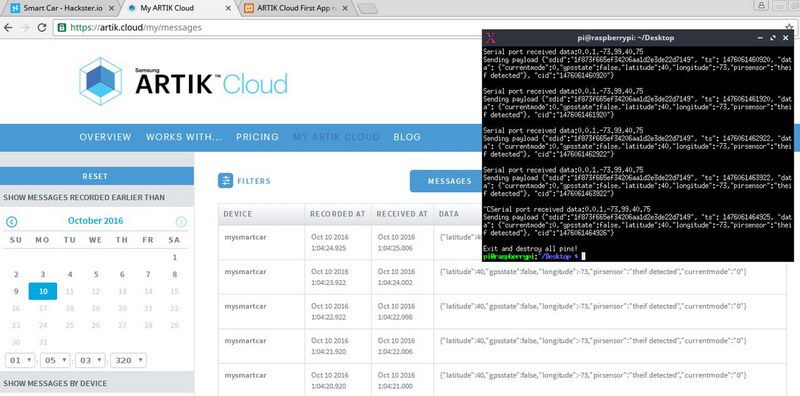This screenshot has width=800, height=396.
Task: Click the Chrome user profile icon
Action: click(761, 6)
